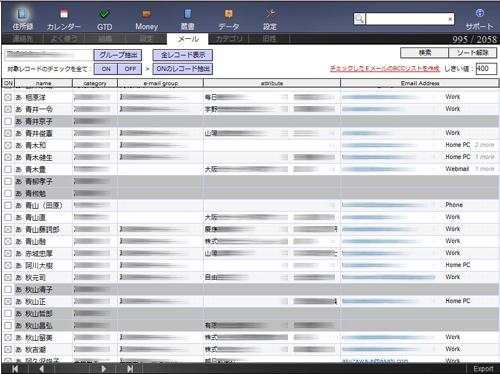Open the GTD checkmark icon
Viewport: 500px width, 374px height.
point(105,14)
